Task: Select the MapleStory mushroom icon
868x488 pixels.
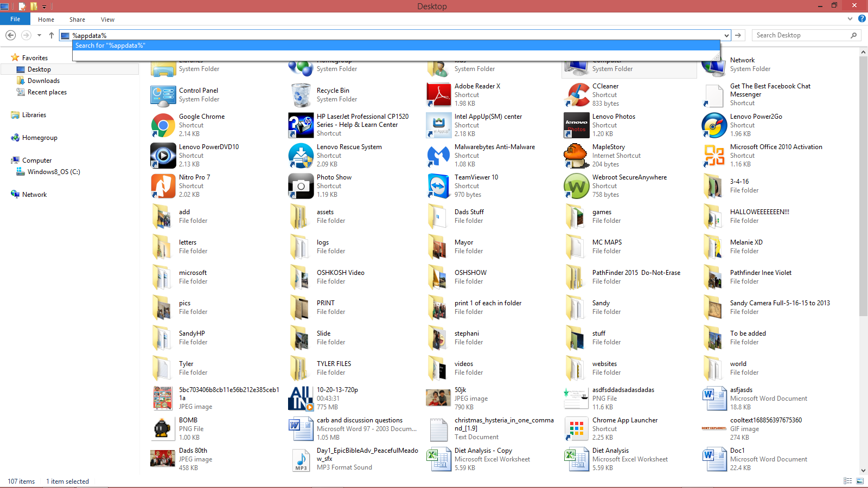Action: pyautogui.click(x=576, y=156)
